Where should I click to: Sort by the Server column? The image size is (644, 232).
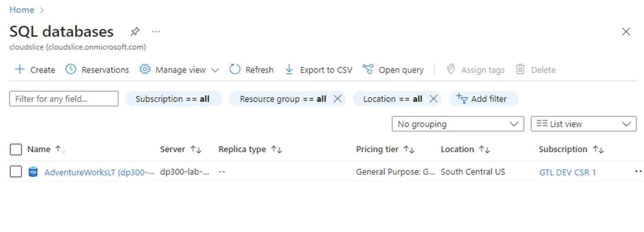pyautogui.click(x=181, y=149)
